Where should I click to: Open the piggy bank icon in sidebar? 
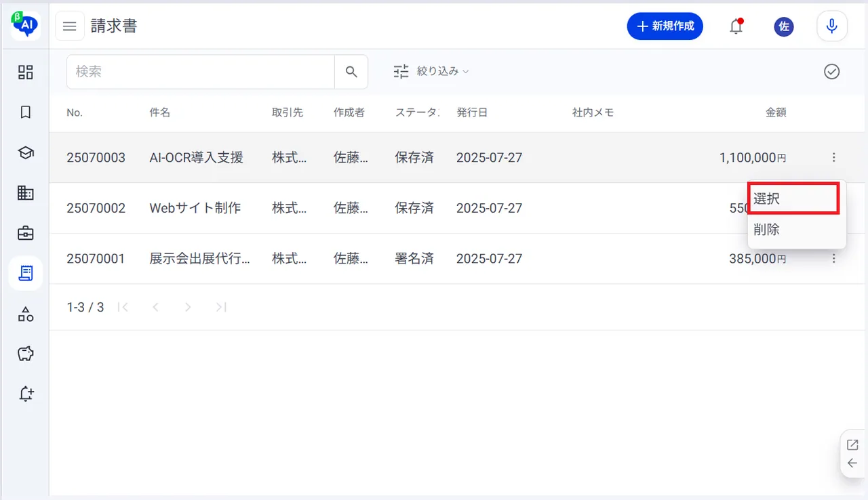click(x=25, y=354)
